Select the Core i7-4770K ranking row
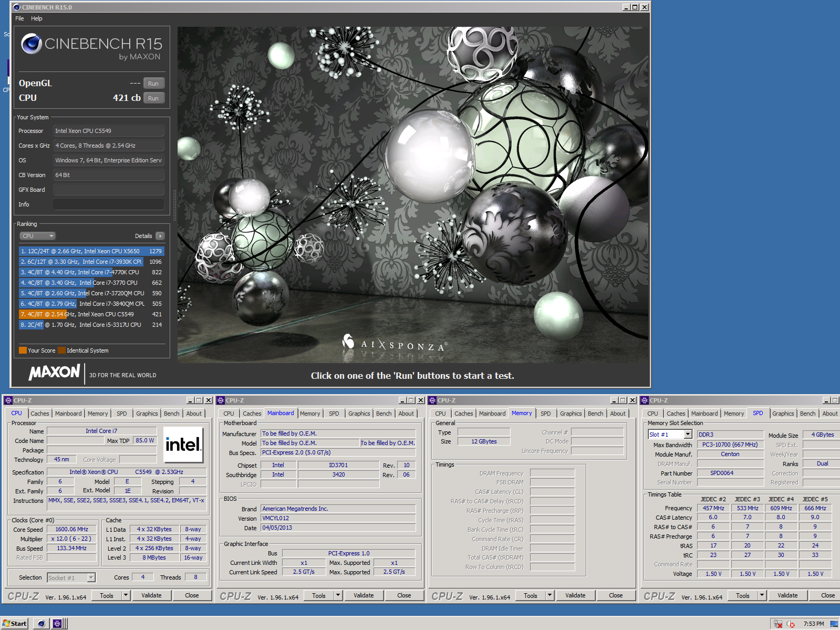The width and height of the screenshot is (840, 630). click(x=91, y=272)
